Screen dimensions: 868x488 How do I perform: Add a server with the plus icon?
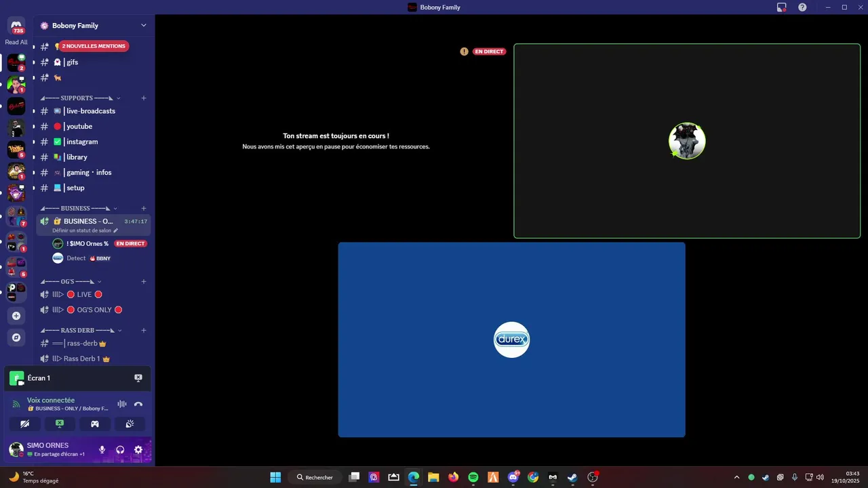point(16,316)
